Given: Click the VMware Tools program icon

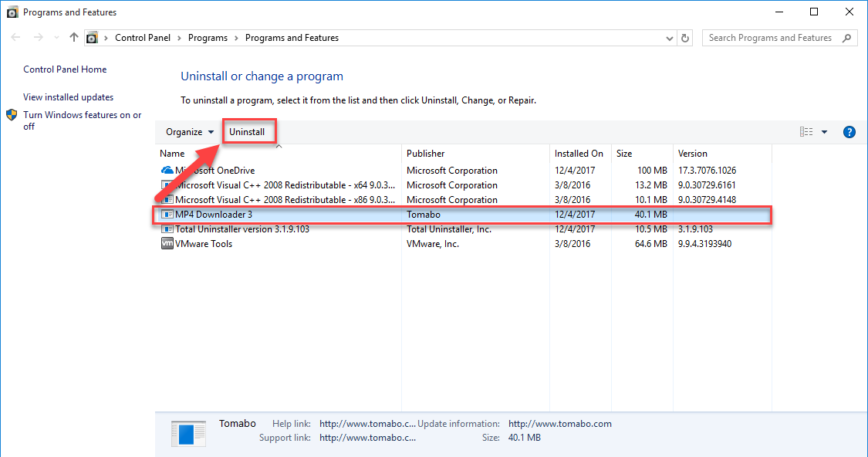Looking at the screenshot, I should click(167, 243).
